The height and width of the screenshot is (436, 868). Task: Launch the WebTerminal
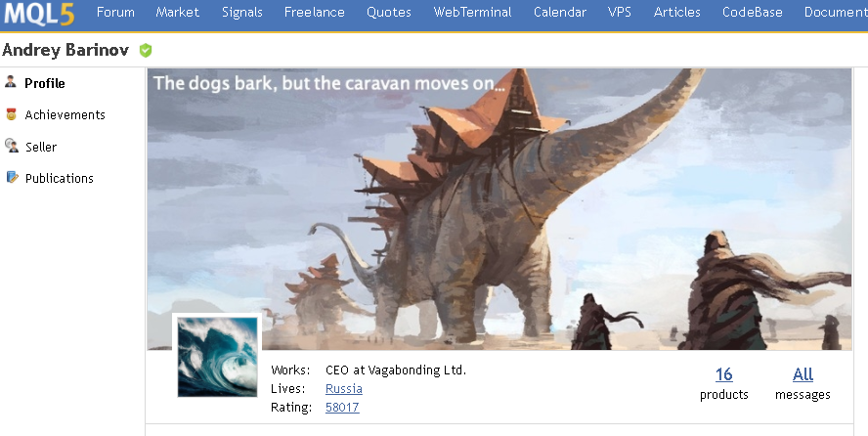[x=473, y=12]
